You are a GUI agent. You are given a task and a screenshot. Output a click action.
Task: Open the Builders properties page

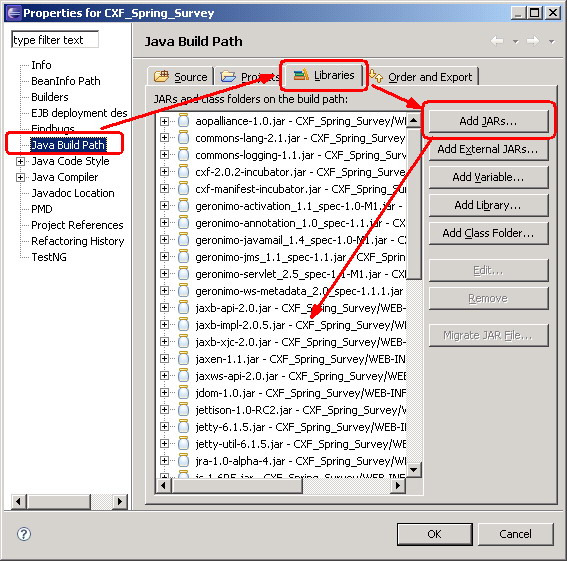click(50, 97)
